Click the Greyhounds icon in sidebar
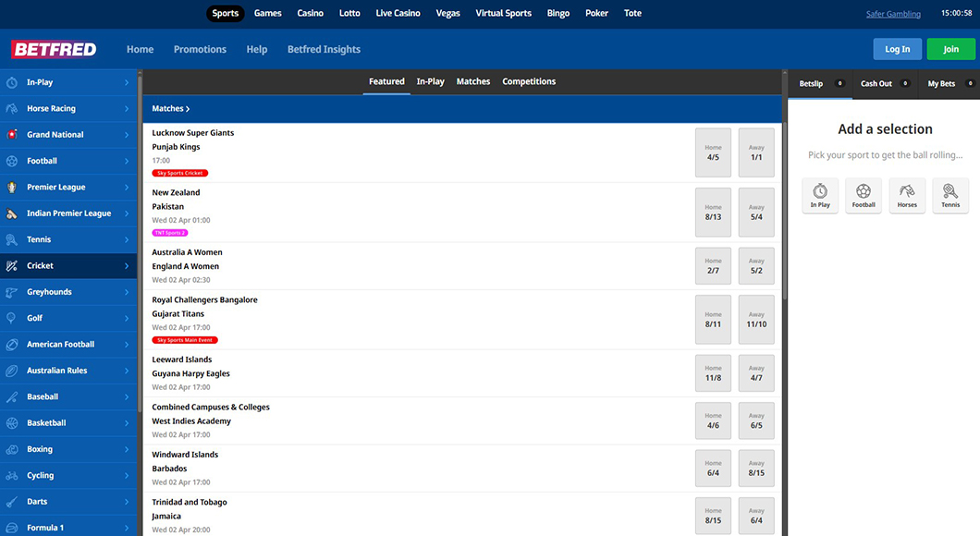Screen dimensions: 980x536 [x=12, y=292]
